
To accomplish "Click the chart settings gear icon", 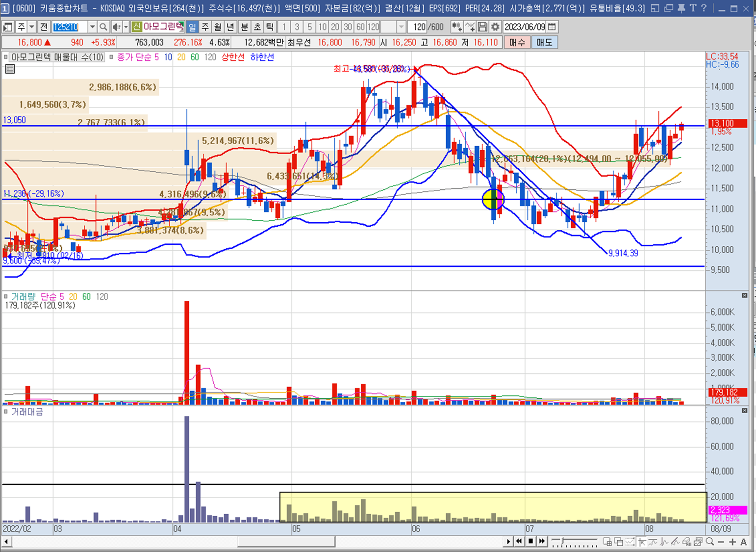I will pyautogui.click(x=495, y=27).
